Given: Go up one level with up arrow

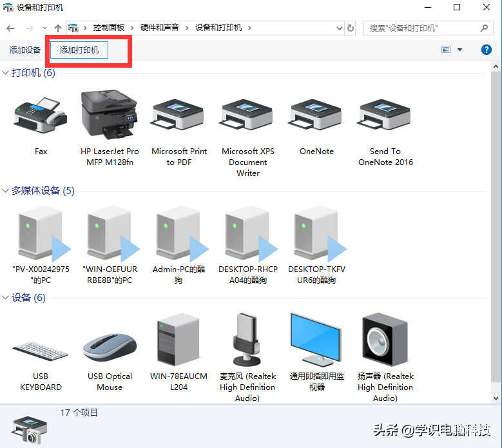Looking at the screenshot, I should 57,28.
